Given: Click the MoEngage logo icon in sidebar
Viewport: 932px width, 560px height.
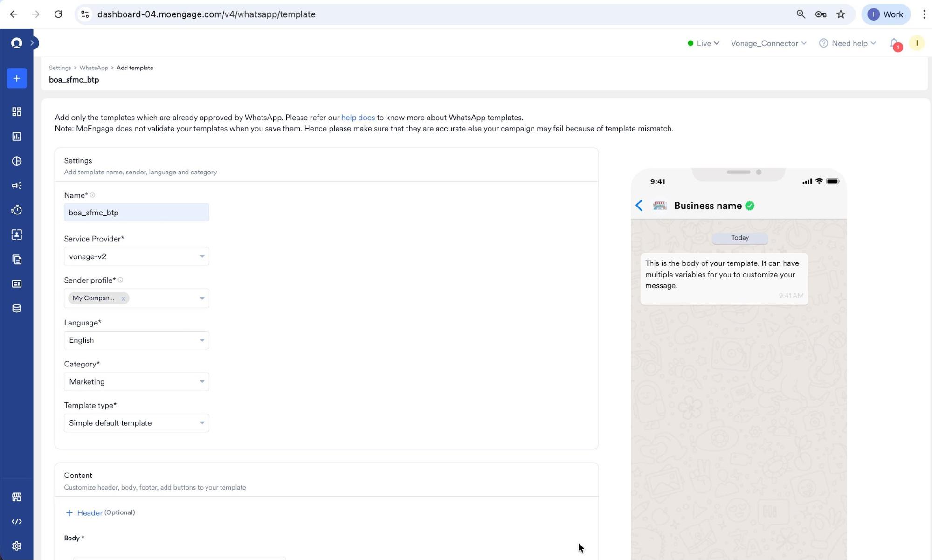Looking at the screenshot, I should click(x=17, y=43).
